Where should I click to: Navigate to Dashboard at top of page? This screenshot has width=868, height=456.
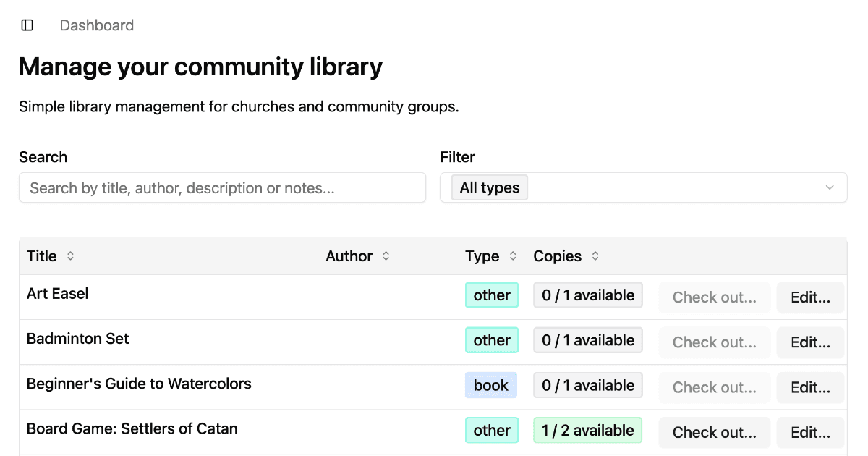96,25
